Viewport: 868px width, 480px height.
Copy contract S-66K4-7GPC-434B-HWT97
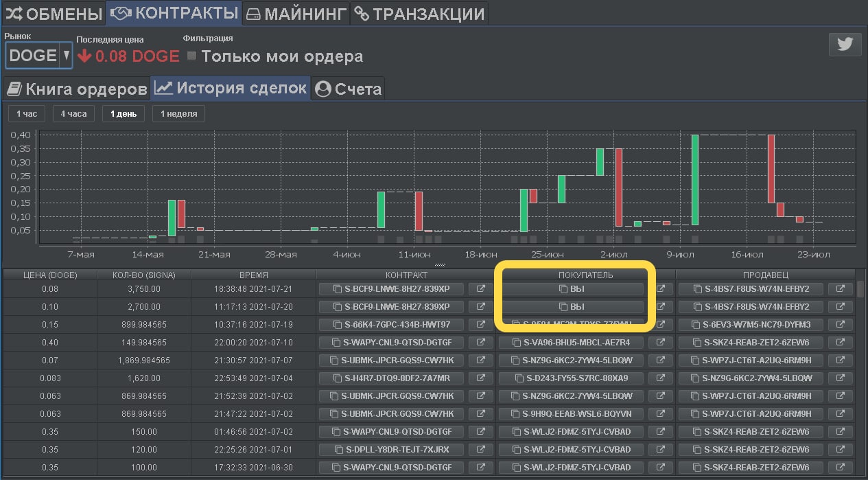pyautogui.click(x=391, y=325)
